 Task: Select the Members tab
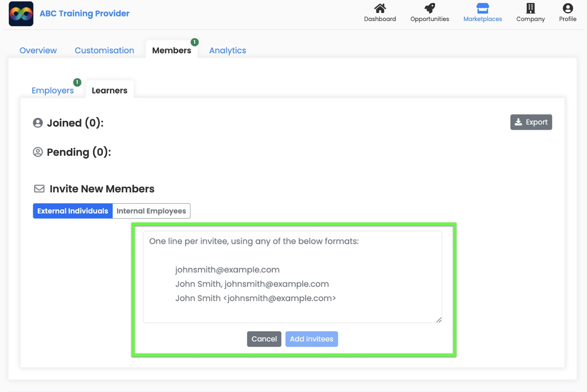(172, 50)
